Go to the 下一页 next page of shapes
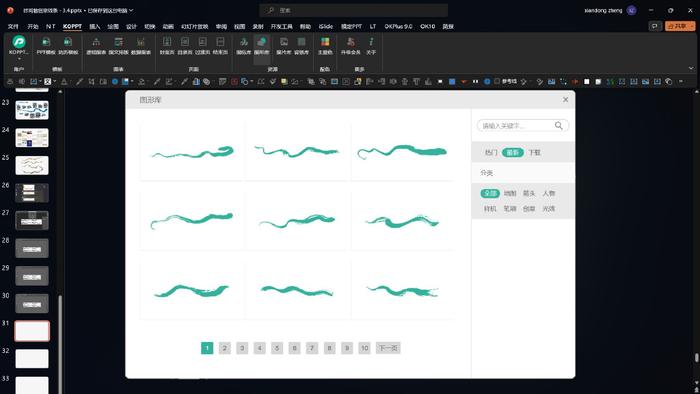This screenshot has height=394, width=700. coord(388,348)
